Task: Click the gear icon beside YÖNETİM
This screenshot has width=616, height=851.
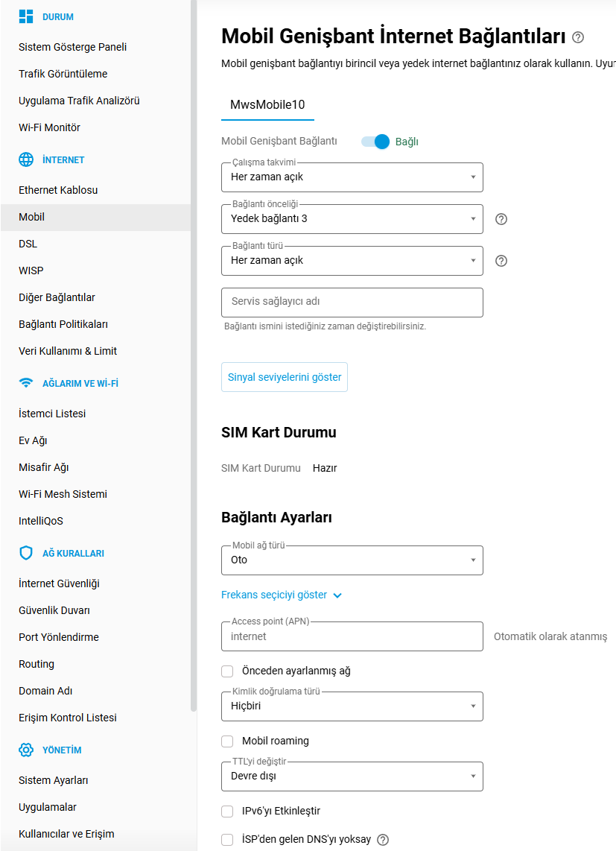Action: click(26, 750)
